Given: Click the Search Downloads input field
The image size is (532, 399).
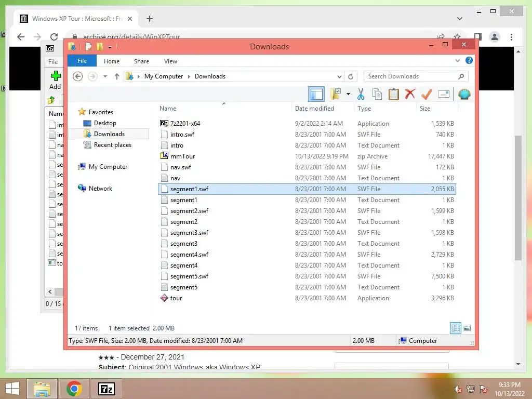Looking at the screenshot, I should click(416, 76).
